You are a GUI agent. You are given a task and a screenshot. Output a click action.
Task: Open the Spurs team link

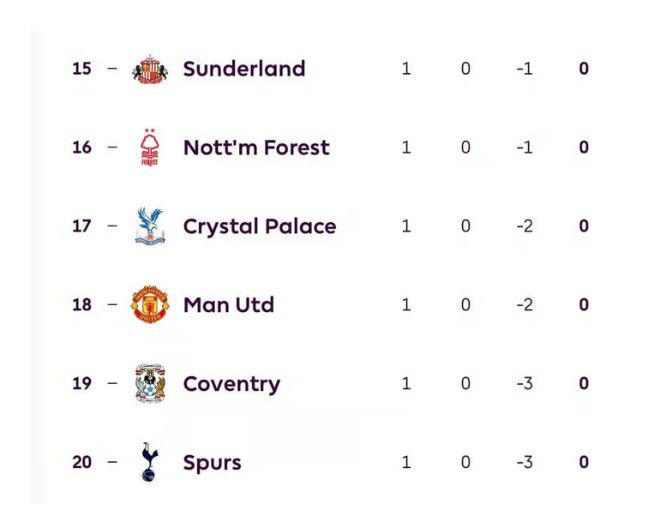pos(212,463)
